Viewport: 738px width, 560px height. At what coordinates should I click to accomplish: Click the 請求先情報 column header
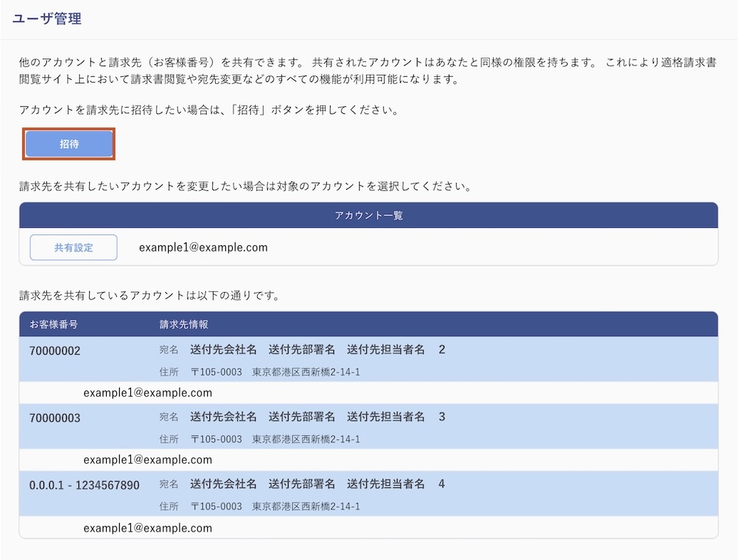(x=184, y=324)
